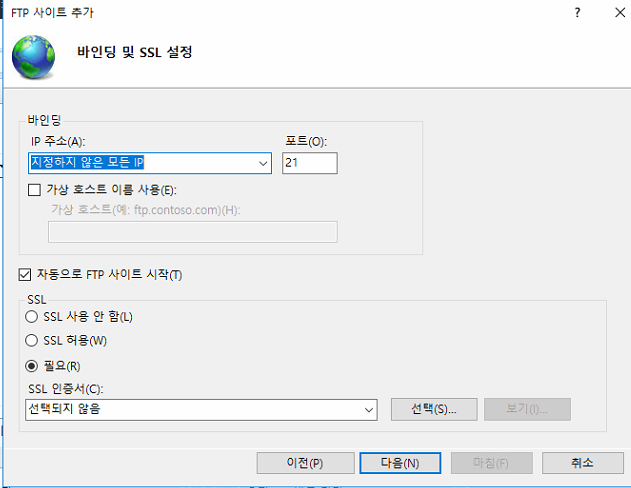Image resolution: width=631 pixels, height=488 pixels.
Task: Expand the SSL 인증서 dropdown
Action: (369, 410)
